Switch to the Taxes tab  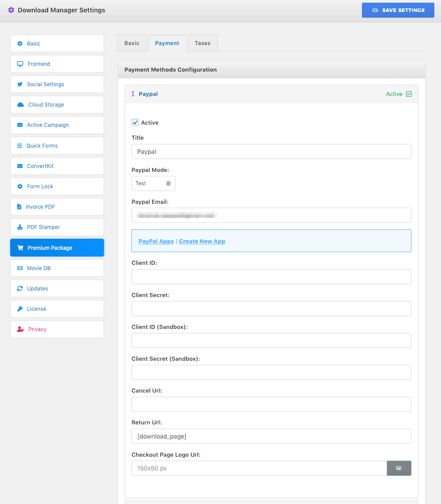(203, 43)
